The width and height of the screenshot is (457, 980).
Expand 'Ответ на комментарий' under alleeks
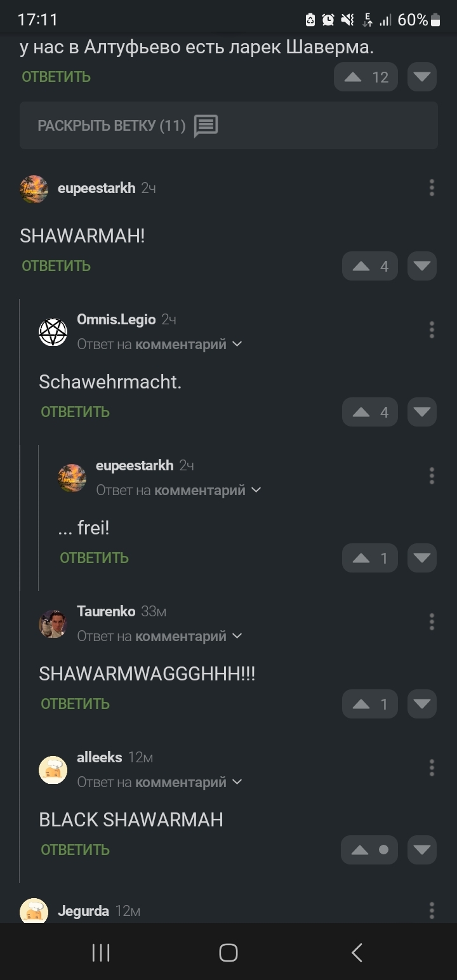(160, 782)
